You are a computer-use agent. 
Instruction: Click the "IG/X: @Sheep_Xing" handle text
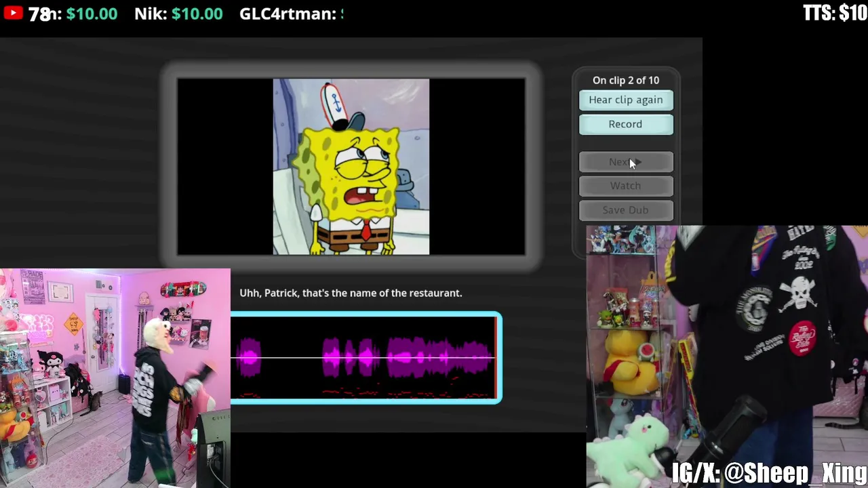[770, 473]
